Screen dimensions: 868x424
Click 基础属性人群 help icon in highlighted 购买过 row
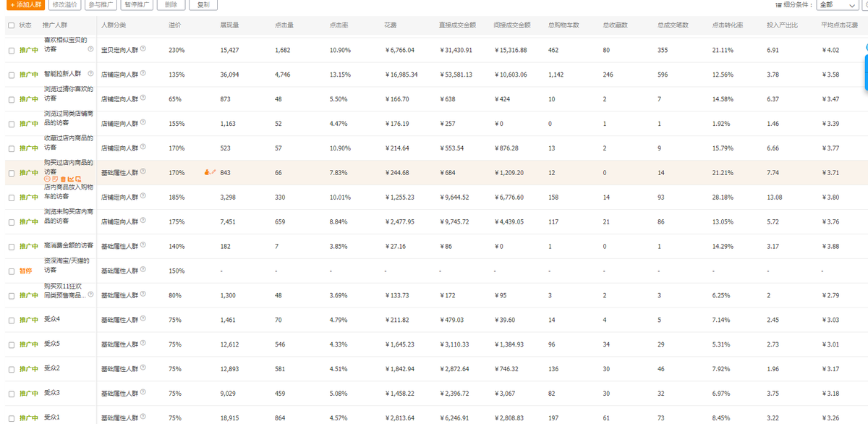142,171
